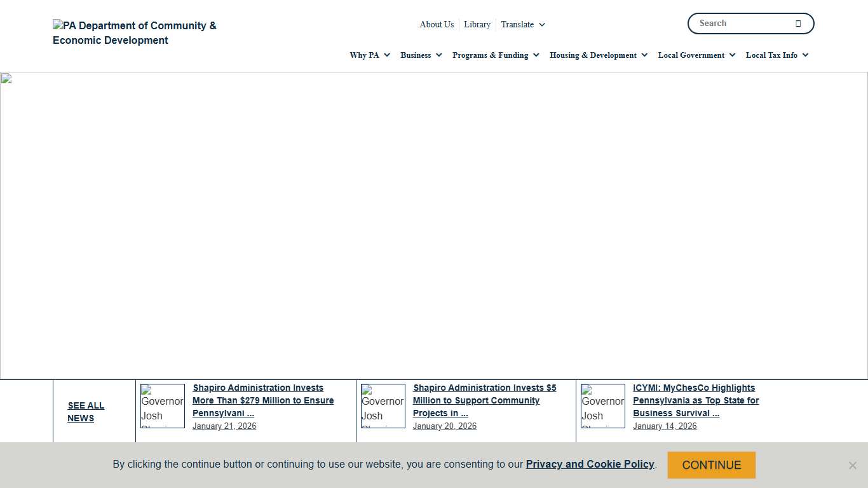Viewport: 868px width, 488px height.
Task: Expand the Translate dropdown
Action: click(x=523, y=25)
